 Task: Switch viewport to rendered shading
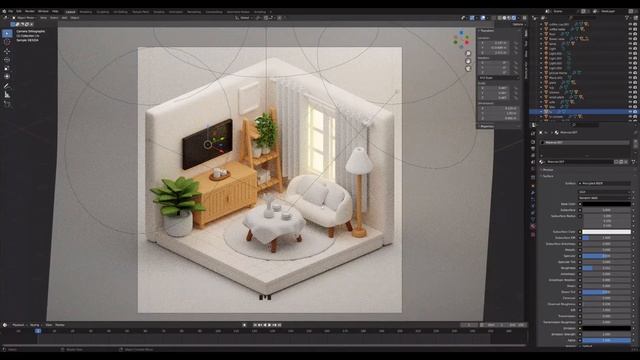[513, 18]
